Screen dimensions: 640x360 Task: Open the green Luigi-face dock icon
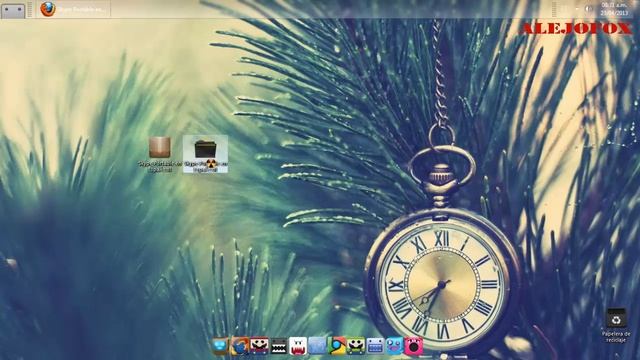356,346
